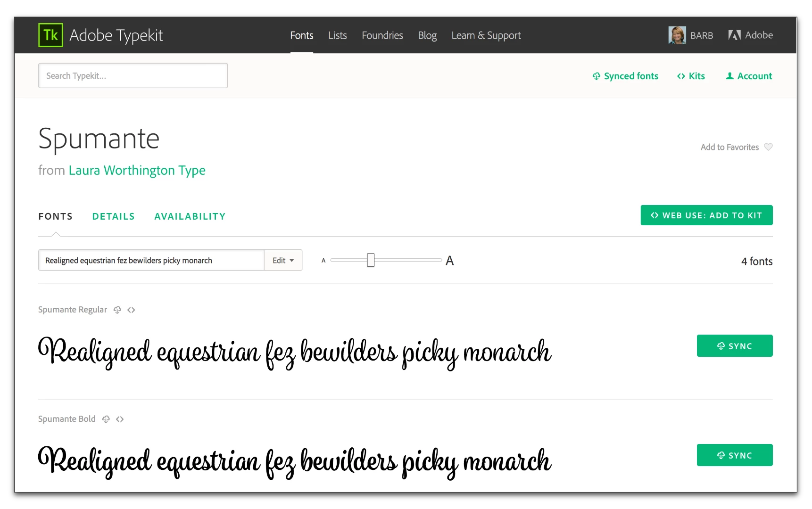Focus the Search Typekit input field

coord(133,75)
